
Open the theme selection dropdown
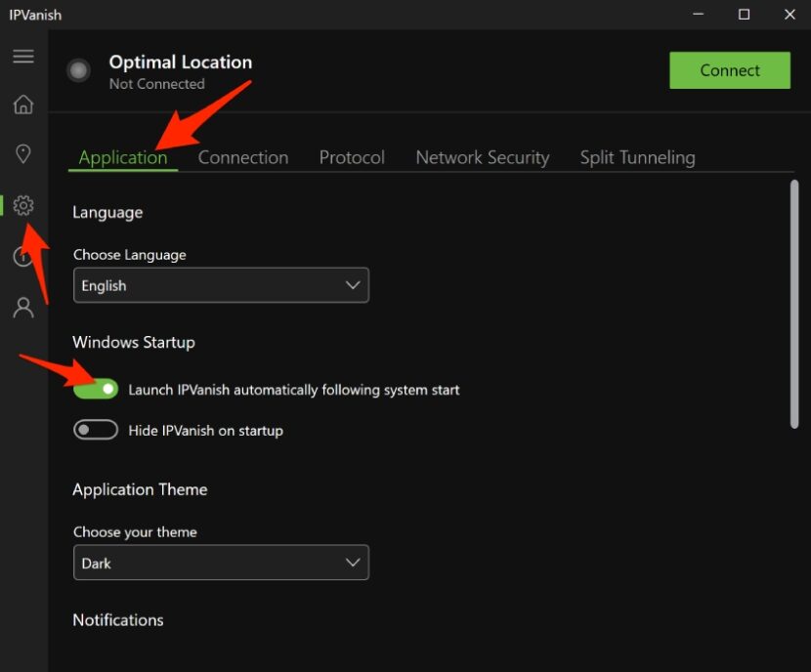click(x=221, y=563)
